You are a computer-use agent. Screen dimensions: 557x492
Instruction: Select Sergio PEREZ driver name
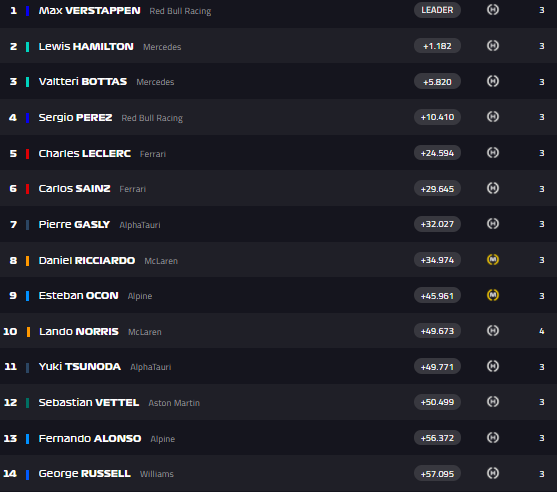(x=75, y=117)
